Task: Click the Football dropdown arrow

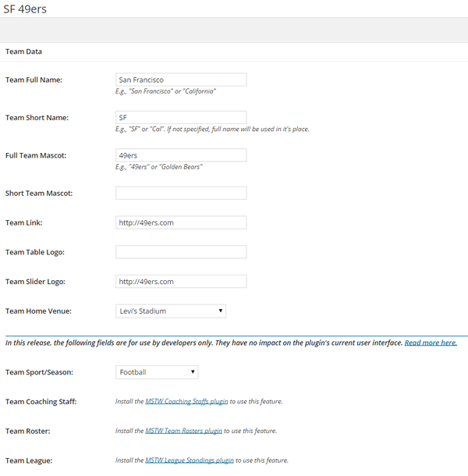Action: [193, 372]
